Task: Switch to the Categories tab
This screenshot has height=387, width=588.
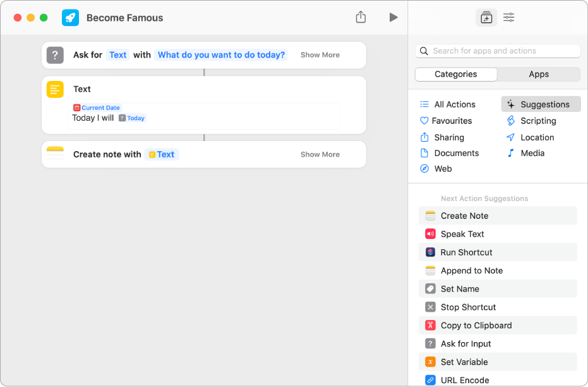Action: point(455,74)
